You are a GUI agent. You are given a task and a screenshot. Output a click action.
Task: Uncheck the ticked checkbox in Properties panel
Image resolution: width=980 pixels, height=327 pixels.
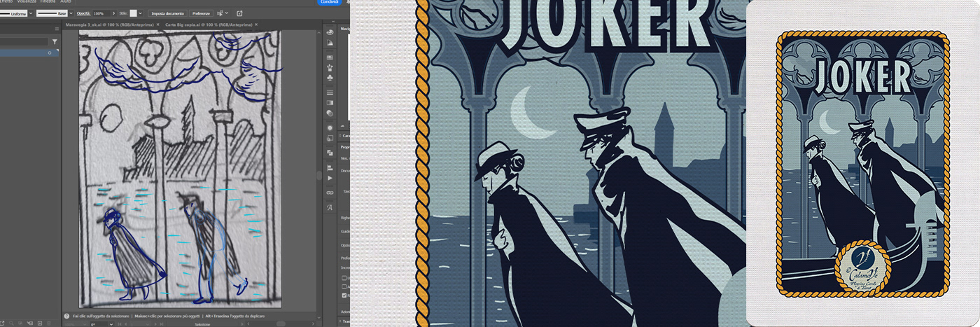coord(344,295)
